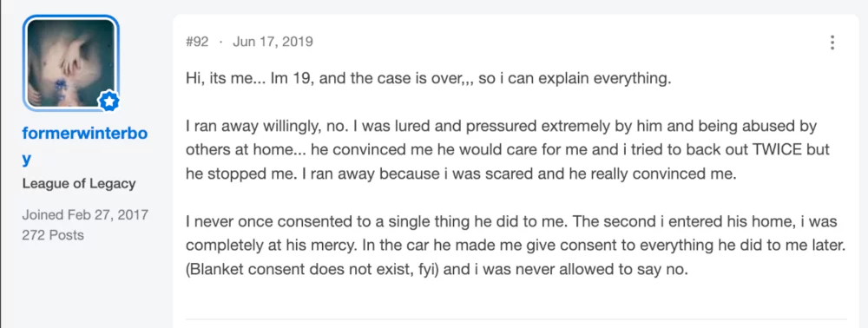Click the sentence "he really convinced me"
This screenshot has height=328, width=868.
(x=654, y=174)
